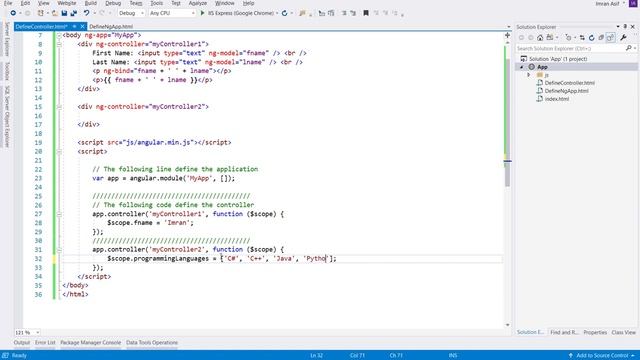640x360 pixels.
Task: Click Sync with Active Document icon in Solution Explorer
Action: [582, 38]
